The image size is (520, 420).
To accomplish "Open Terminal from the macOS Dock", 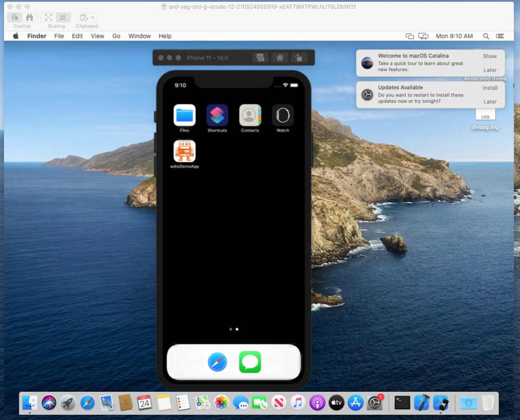I will coord(402,402).
